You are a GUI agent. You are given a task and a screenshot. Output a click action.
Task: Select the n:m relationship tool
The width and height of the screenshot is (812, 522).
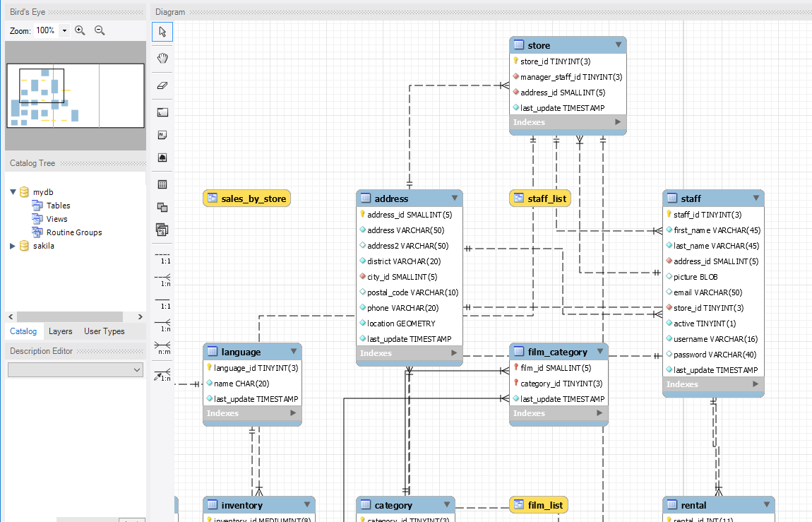point(162,346)
